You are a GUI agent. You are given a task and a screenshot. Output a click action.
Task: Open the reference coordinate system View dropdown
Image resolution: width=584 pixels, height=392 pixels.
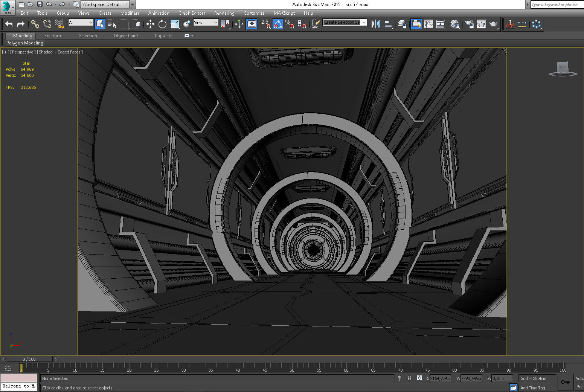coord(206,23)
